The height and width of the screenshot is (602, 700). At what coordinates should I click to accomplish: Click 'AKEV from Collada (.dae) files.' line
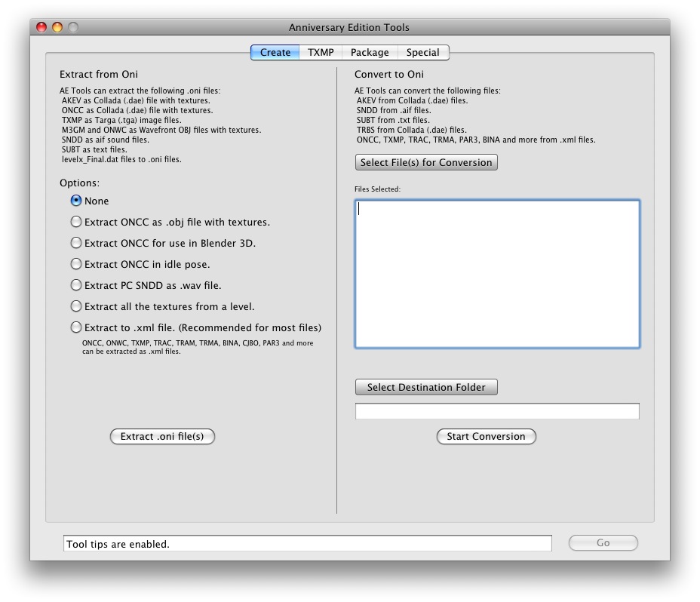[x=412, y=100]
